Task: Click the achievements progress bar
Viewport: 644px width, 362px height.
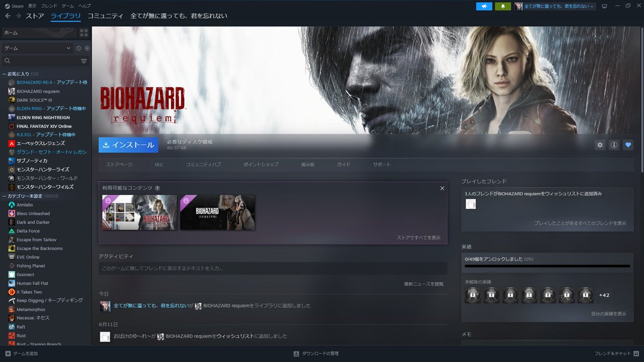Action: point(547,266)
